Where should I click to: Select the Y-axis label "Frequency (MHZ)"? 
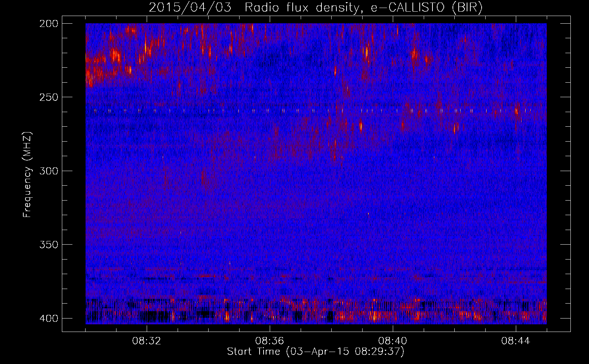(x=27, y=174)
